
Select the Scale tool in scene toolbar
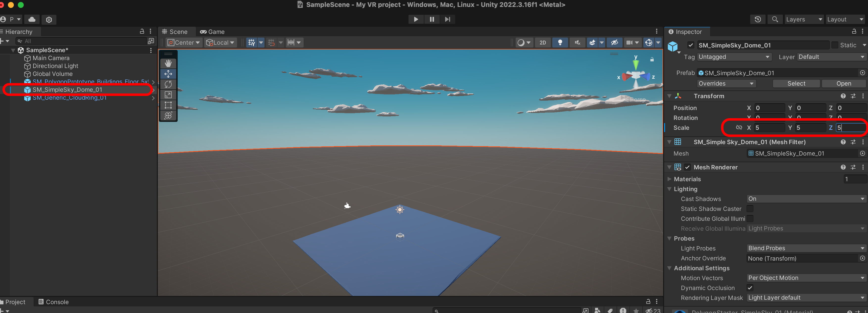(168, 95)
